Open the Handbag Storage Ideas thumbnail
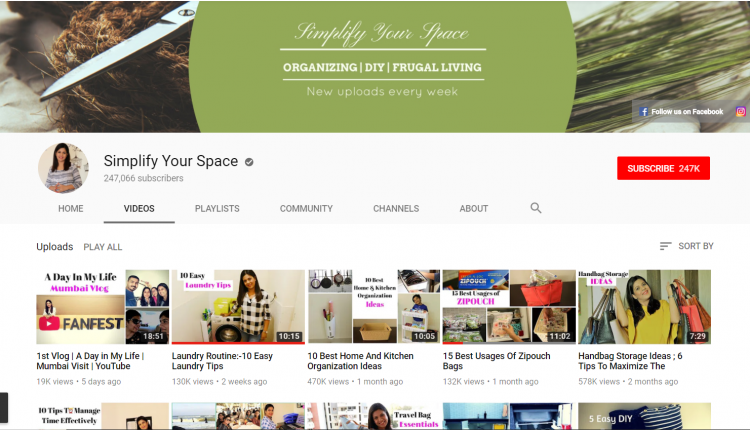 [644, 307]
